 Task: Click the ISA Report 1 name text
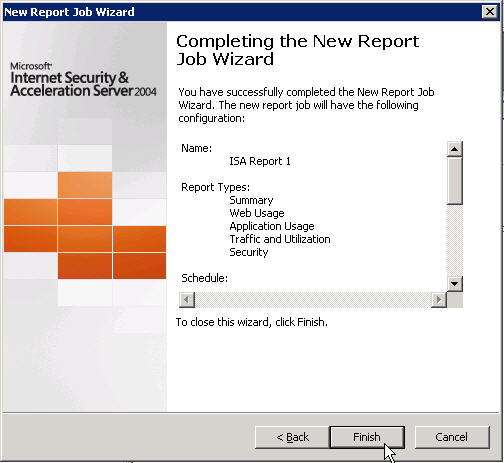click(x=260, y=161)
